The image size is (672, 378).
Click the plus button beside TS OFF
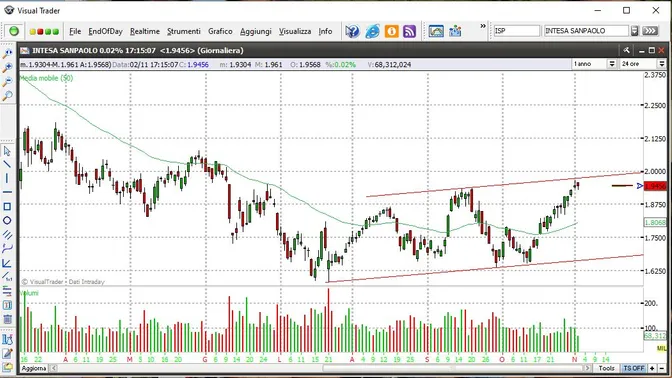[652, 368]
